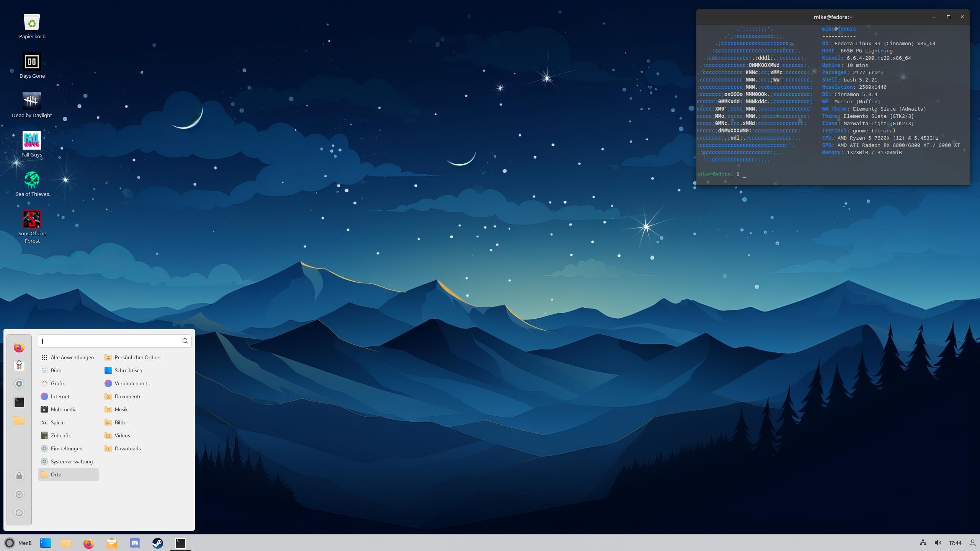Open the Days Gone desktop shortcut
Screen dimensions: 980x551
pos(32,62)
